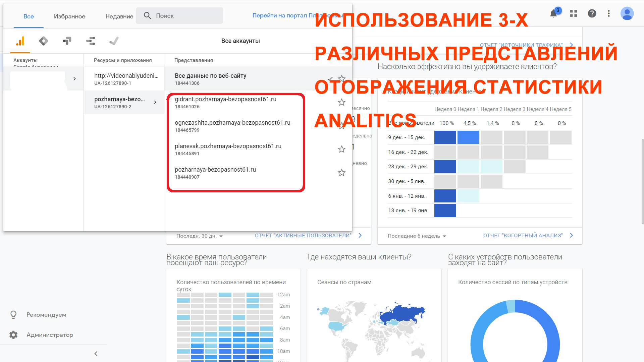Click the Администратор gear icon

coord(13,335)
